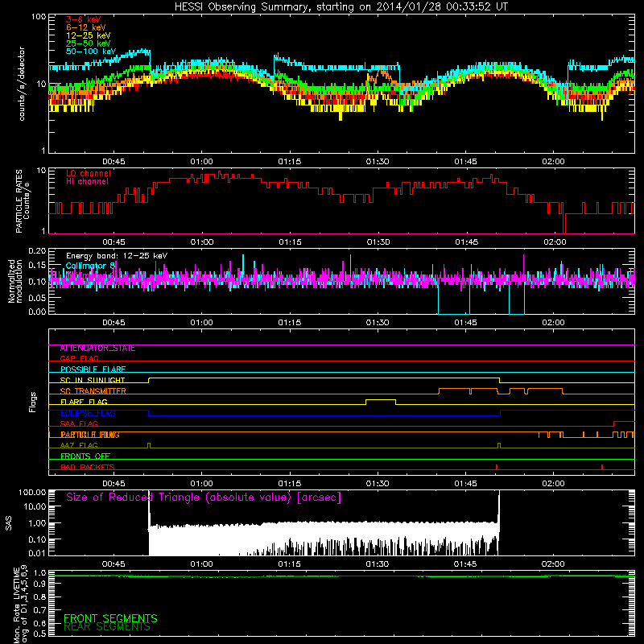Click the counts/s/detector axis label
The height and width of the screenshot is (644, 644).
point(22,84)
